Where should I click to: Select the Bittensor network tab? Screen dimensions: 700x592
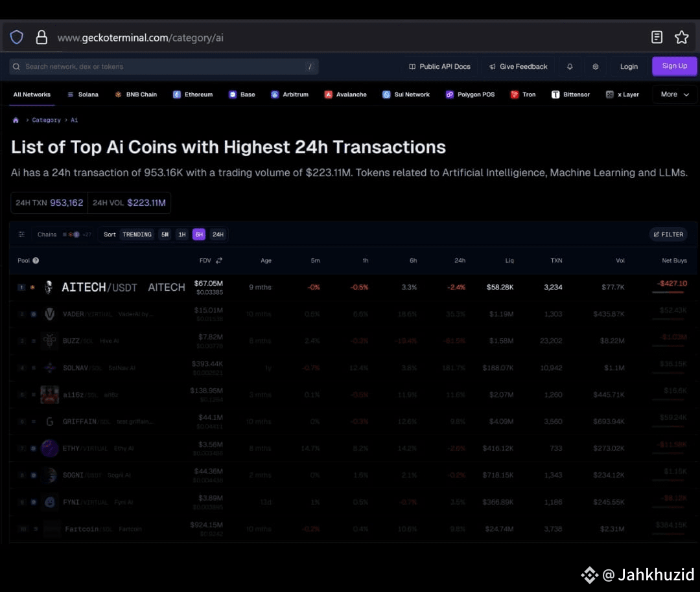click(570, 95)
